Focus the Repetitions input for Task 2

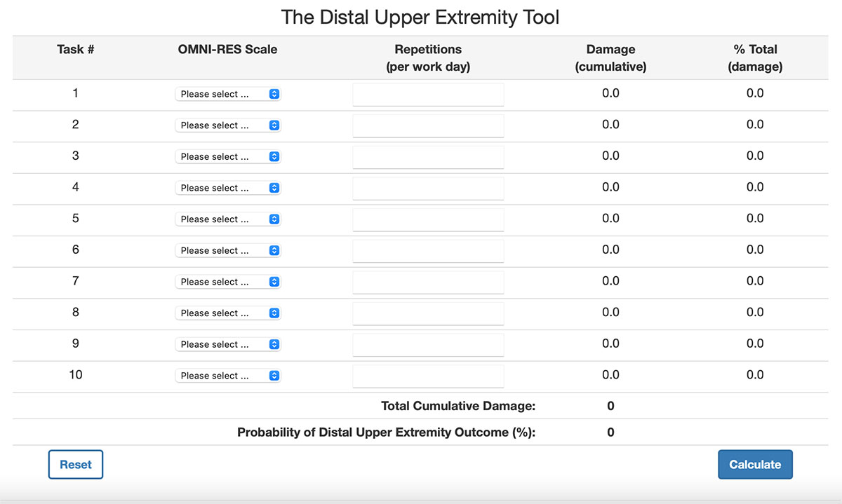point(428,126)
